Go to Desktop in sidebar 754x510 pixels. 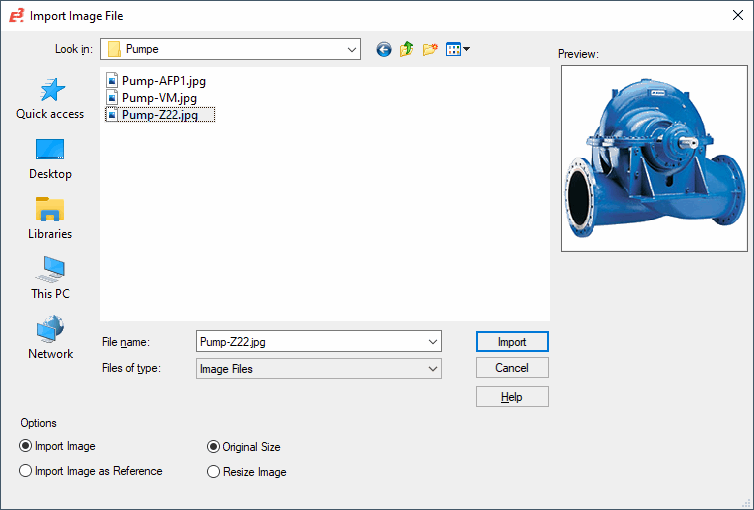point(50,159)
